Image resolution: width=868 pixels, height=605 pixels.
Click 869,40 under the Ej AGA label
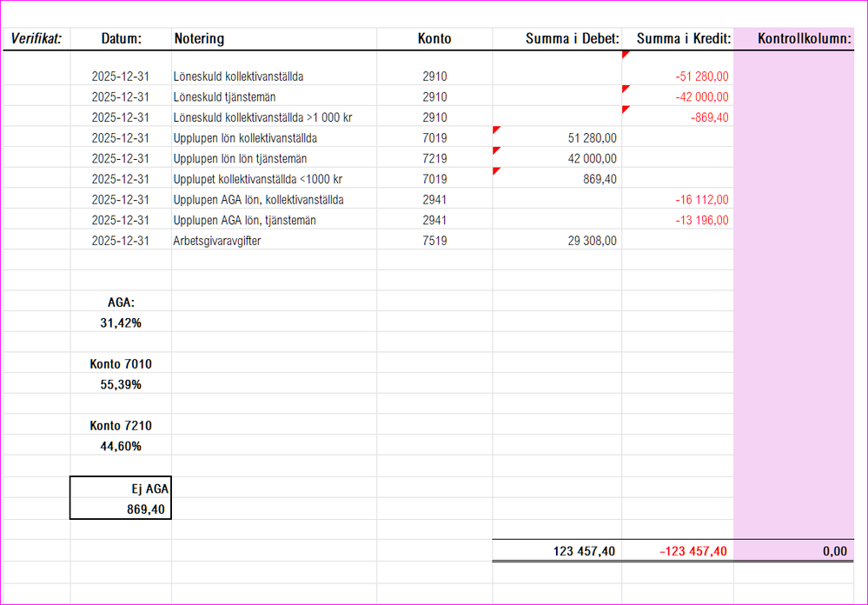point(122,509)
